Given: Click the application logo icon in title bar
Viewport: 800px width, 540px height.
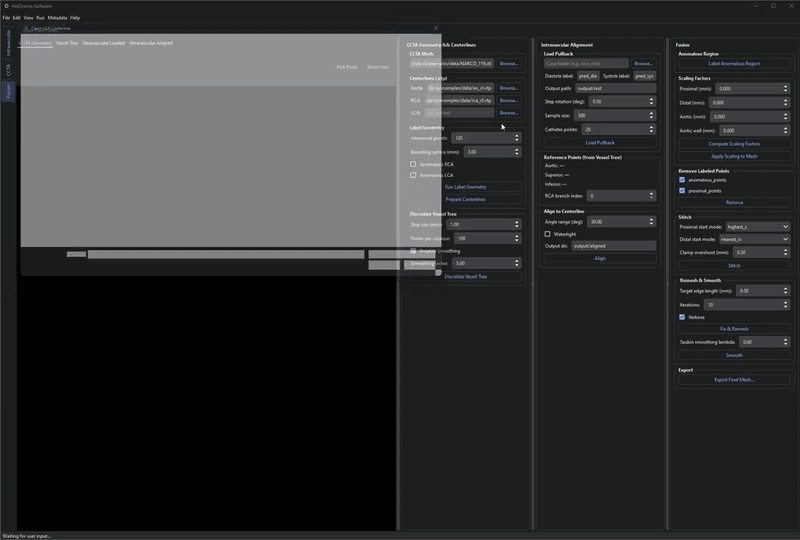Looking at the screenshot, I should pos(6,6).
